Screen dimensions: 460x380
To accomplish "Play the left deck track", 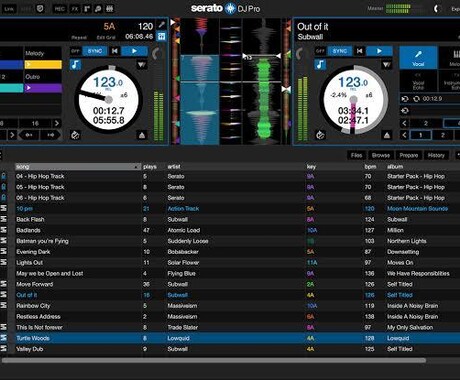I will pos(134,51).
